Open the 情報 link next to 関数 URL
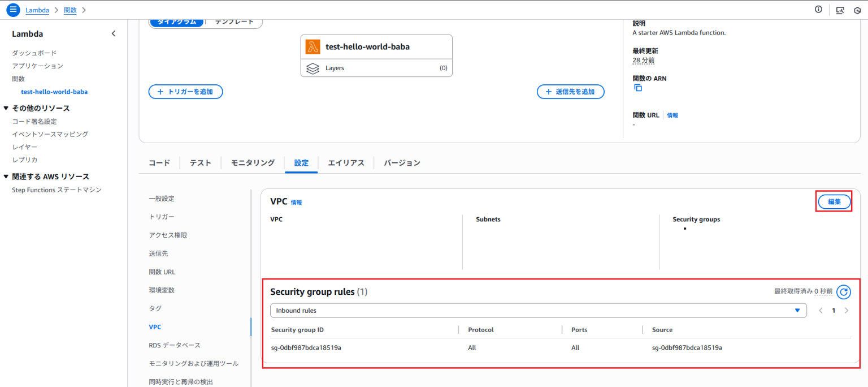The height and width of the screenshot is (387, 868). click(672, 115)
